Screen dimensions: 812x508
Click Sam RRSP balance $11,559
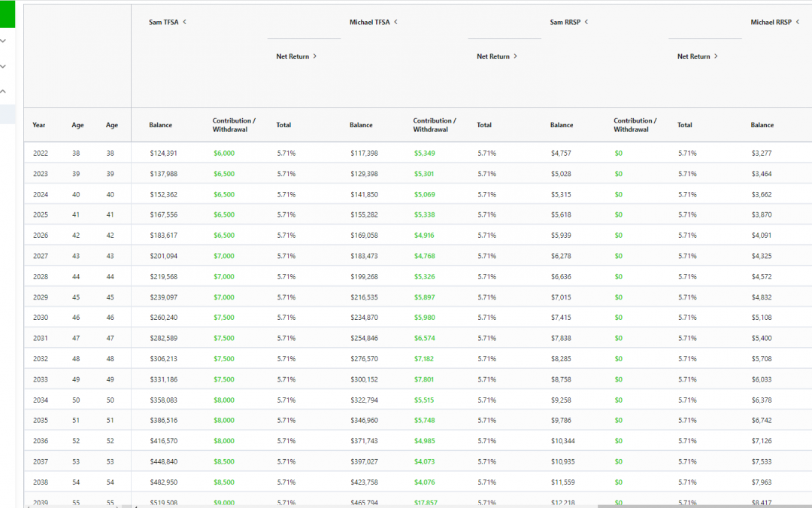coord(563,482)
